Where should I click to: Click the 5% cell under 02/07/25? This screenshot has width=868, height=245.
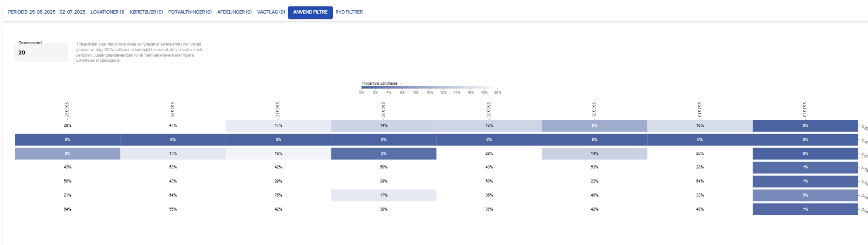click(805, 195)
